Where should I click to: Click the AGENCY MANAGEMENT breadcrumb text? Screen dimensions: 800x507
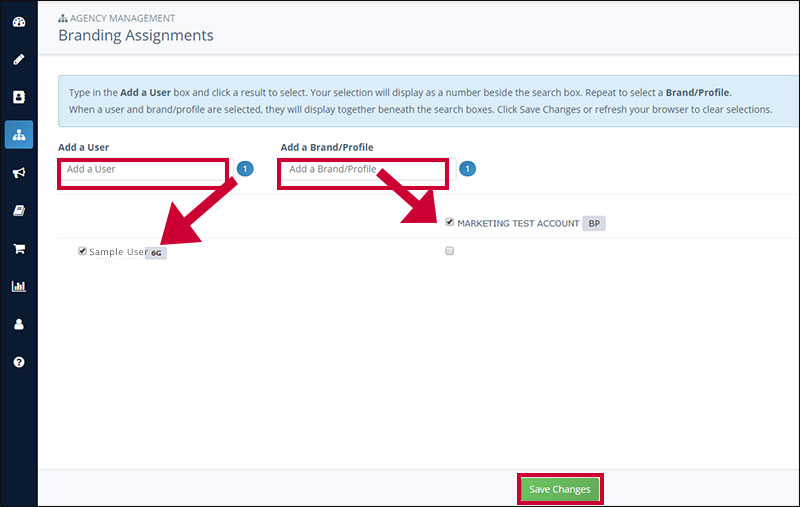(x=122, y=18)
